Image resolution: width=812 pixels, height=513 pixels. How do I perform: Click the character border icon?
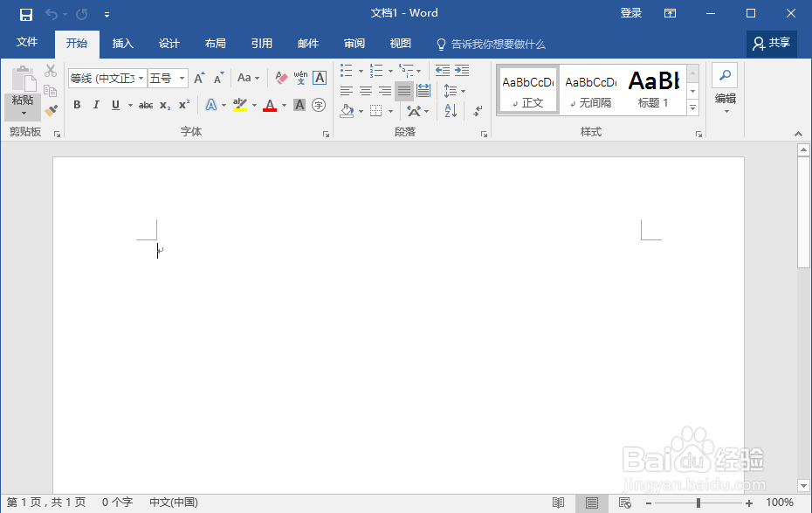(320, 79)
